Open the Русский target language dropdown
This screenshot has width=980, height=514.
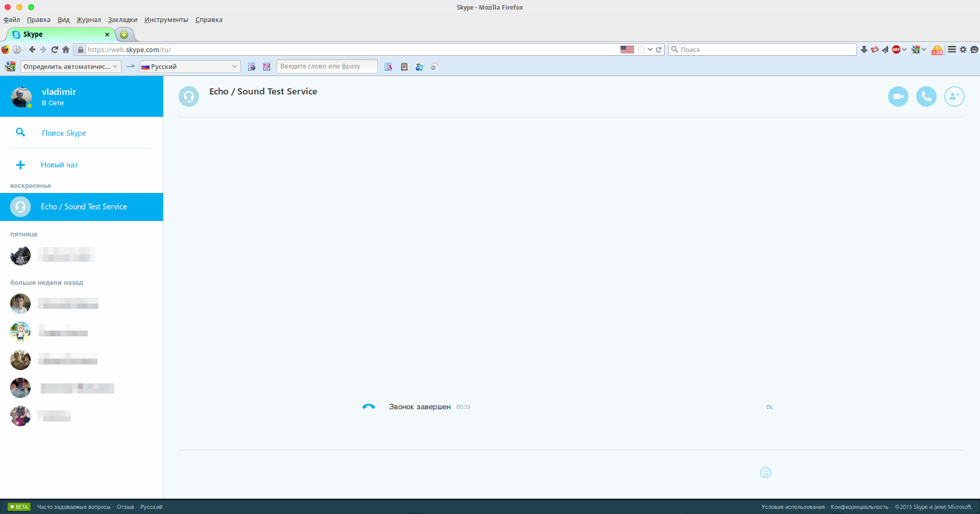190,66
